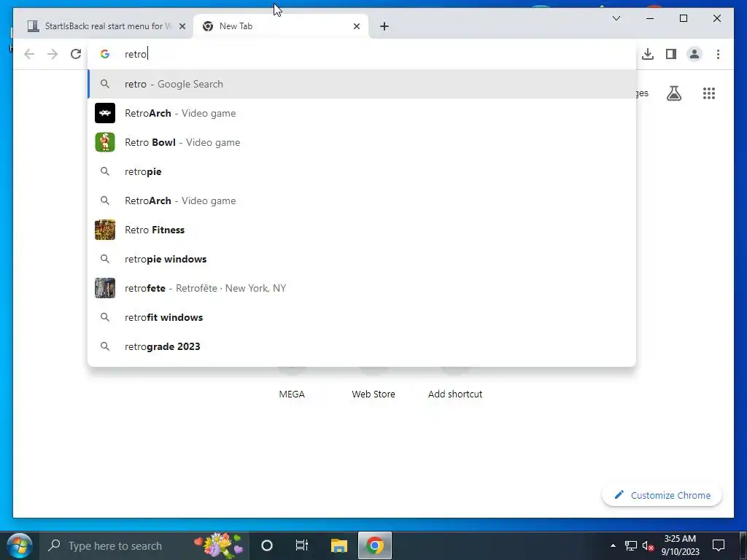The height and width of the screenshot is (560, 747).
Task: Open a new tab with plus button
Action: point(384,26)
